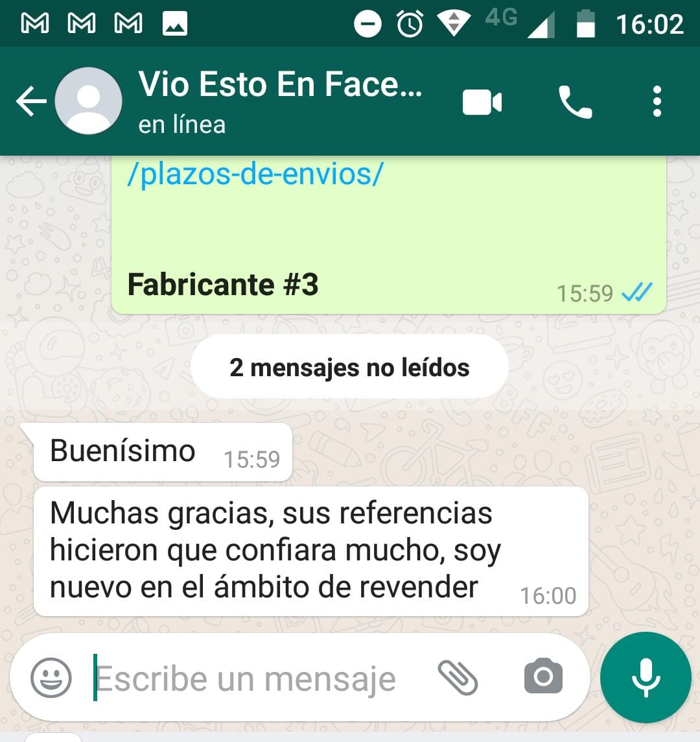Viewport: 700px width, 742px height.
Task: Open the camera from message bar
Action: [x=543, y=676]
